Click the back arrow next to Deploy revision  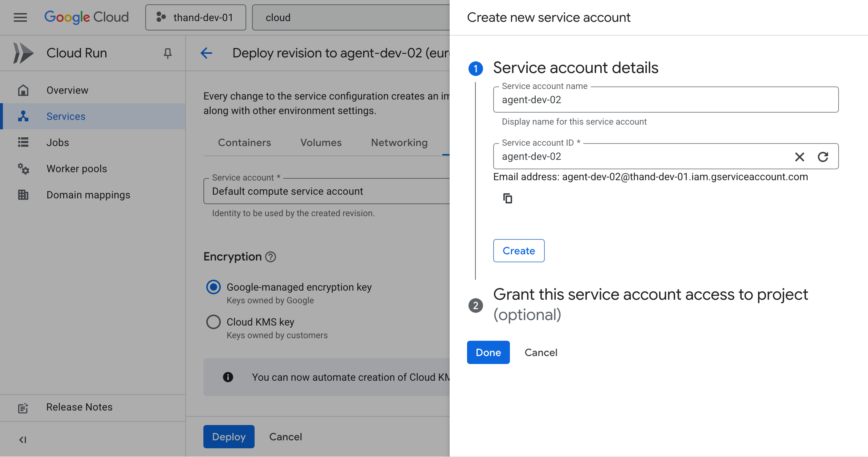[x=206, y=53]
